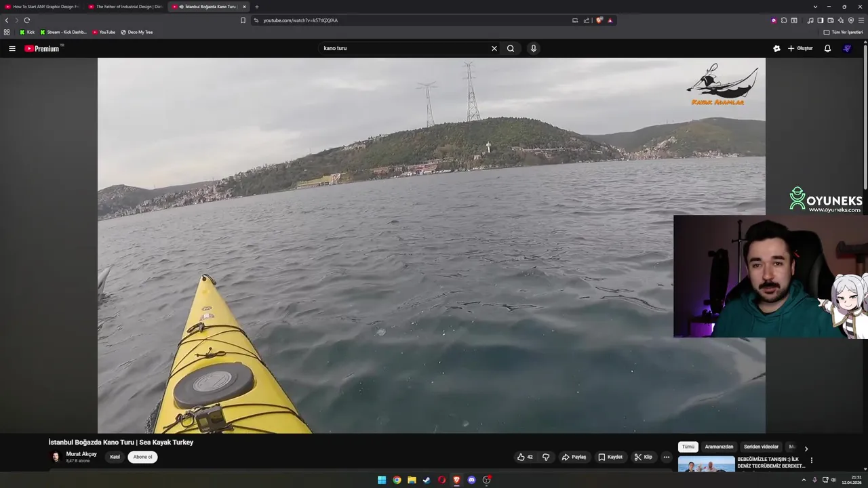Open Kick bookmark
The height and width of the screenshot is (488, 868).
click(27, 32)
